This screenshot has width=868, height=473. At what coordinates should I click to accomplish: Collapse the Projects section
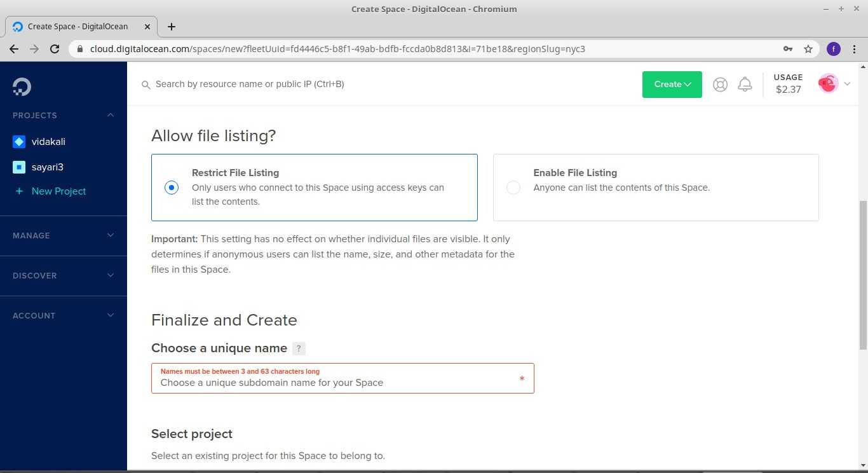pos(111,115)
